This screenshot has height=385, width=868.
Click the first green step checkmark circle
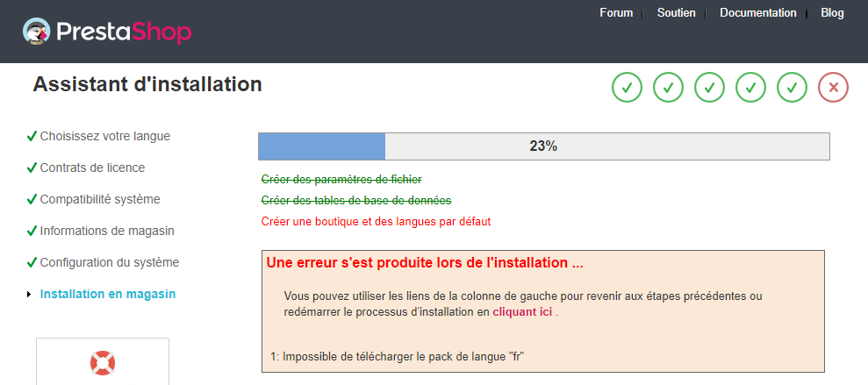point(627,88)
